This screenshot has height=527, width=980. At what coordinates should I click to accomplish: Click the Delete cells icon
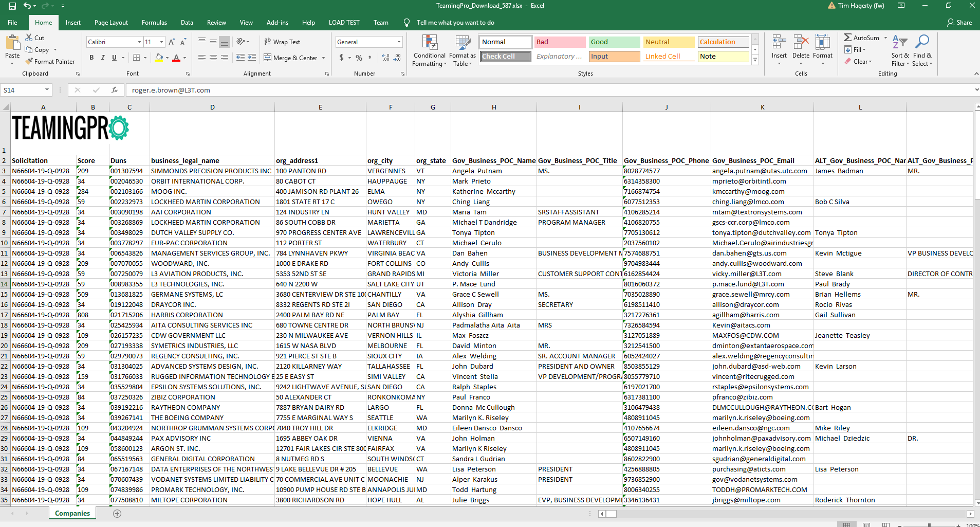coord(801,43)
